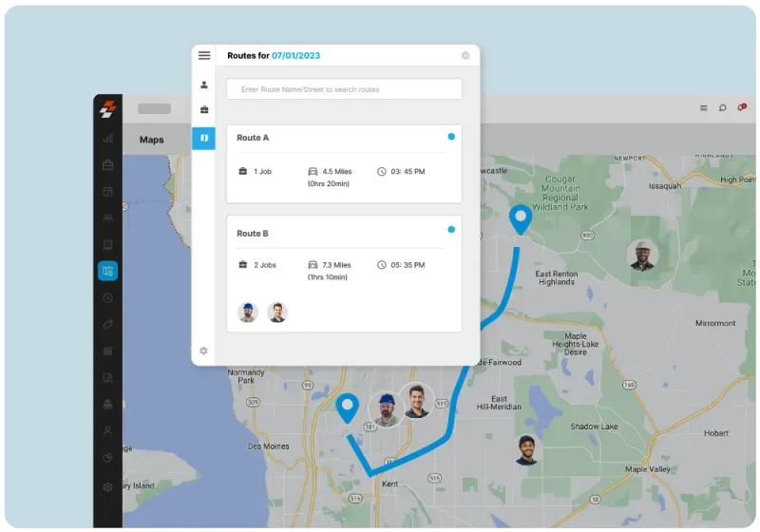Image resolution: width=760 pixels, height=532 pixels.
Task: Open Routes panel settings gear
Action: click(x=203, y=351)
